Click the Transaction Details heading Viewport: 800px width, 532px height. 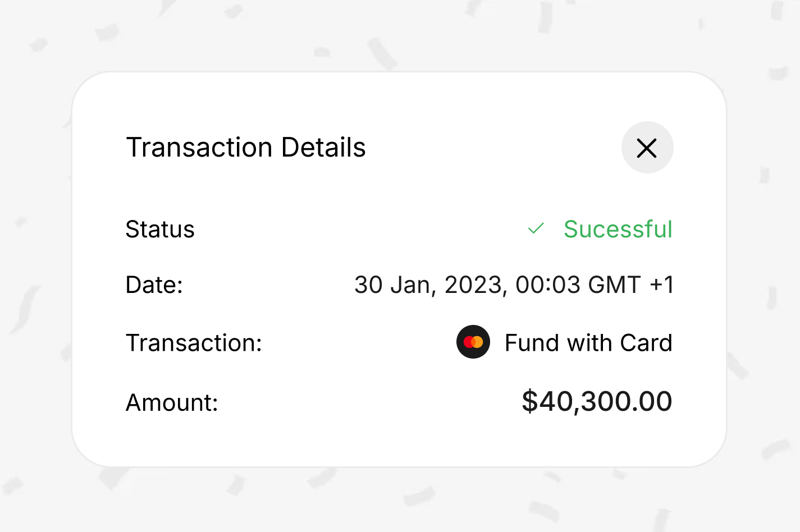[246, 148]
